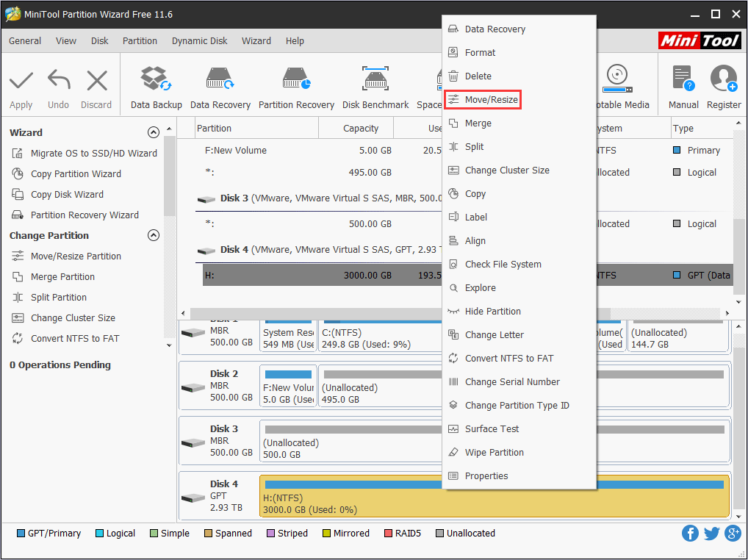Click the Undo arrow icon
Image resolution: width=748 pixels, height=560 pixels.
pos(59,79)
